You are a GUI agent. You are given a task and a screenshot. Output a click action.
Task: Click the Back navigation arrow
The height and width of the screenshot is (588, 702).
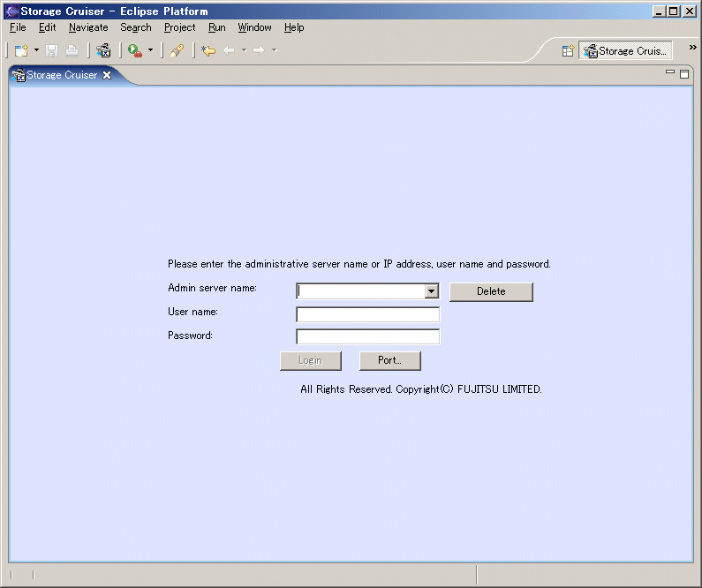click(x=229, y=50)
